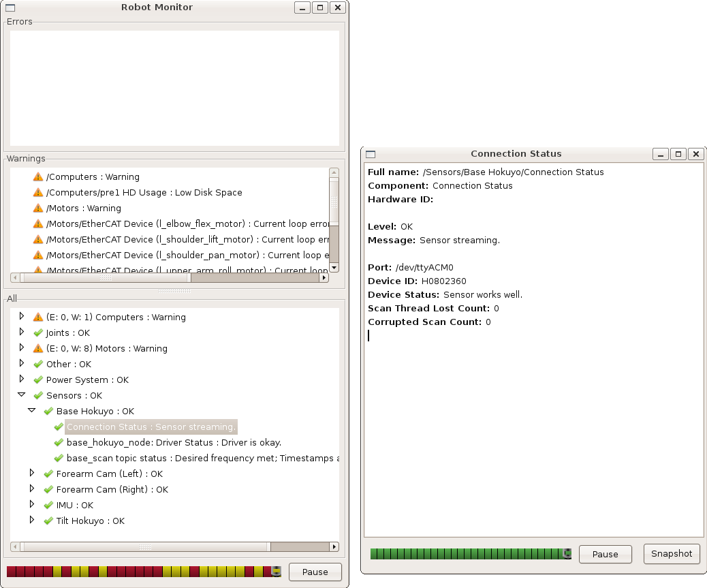Select base_hokuyo_node Driver Status item
Viewport: 707px width, 588px height.
(174, 442)
